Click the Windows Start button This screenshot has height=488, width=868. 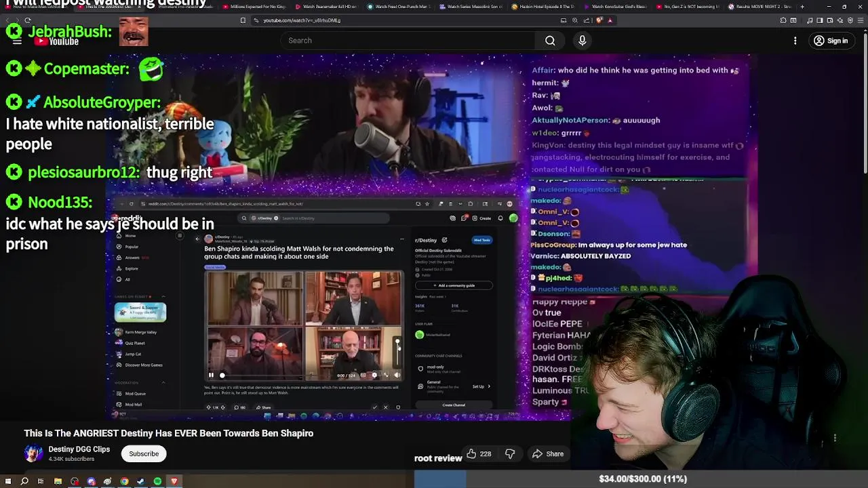7,481
